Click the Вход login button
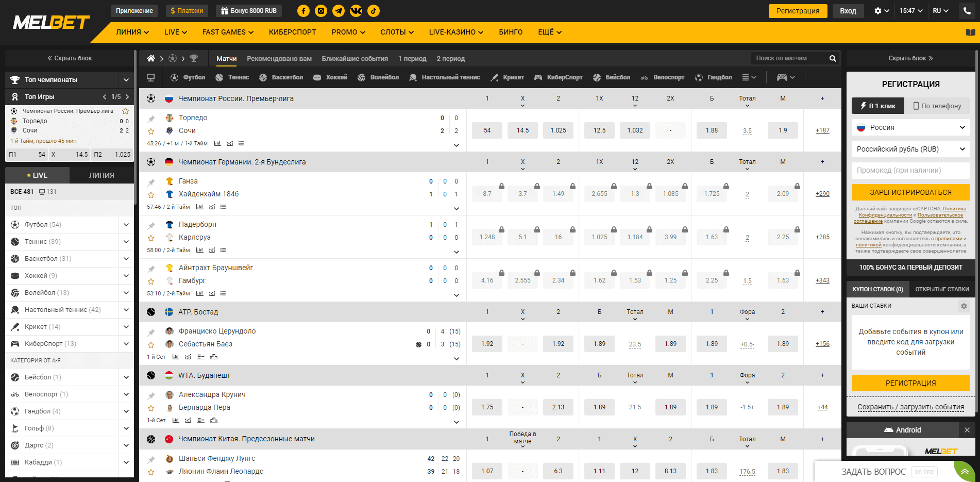980x482 pixels. coord(848,11)
